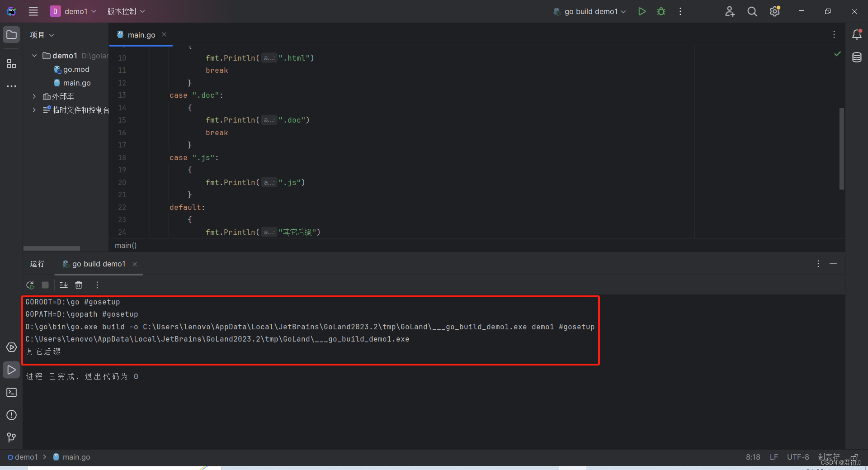The height and width of the screenshot is (470, 868).
Task: Start debugging with the bug icon
Action: 661,11
